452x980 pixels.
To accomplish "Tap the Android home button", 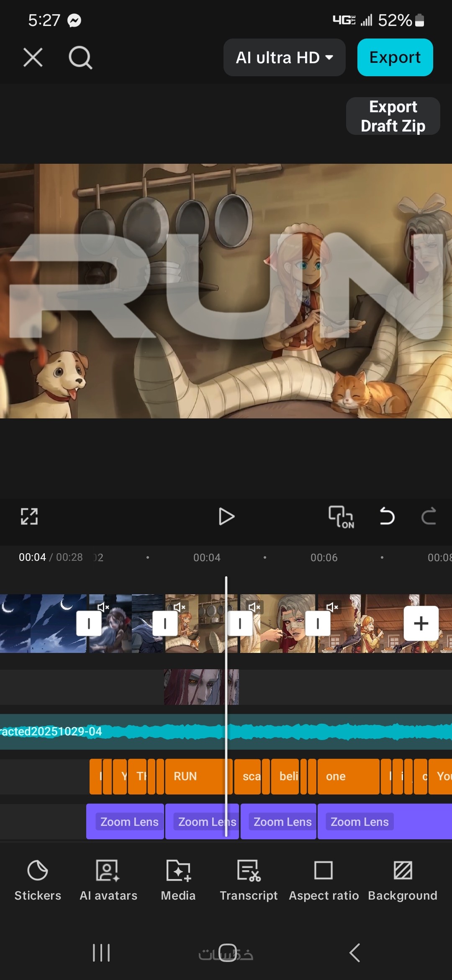I will [x=227, y=953].
